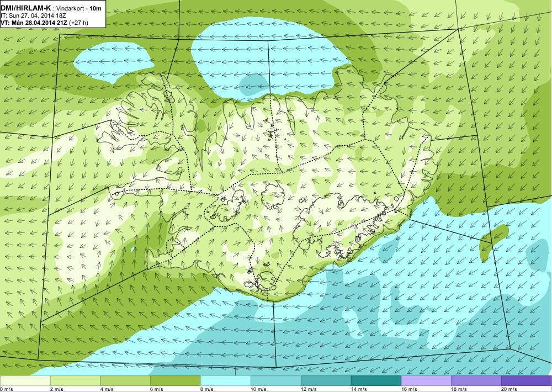Click the 10–12 m/s cyan legend swatch

point(275,381)
